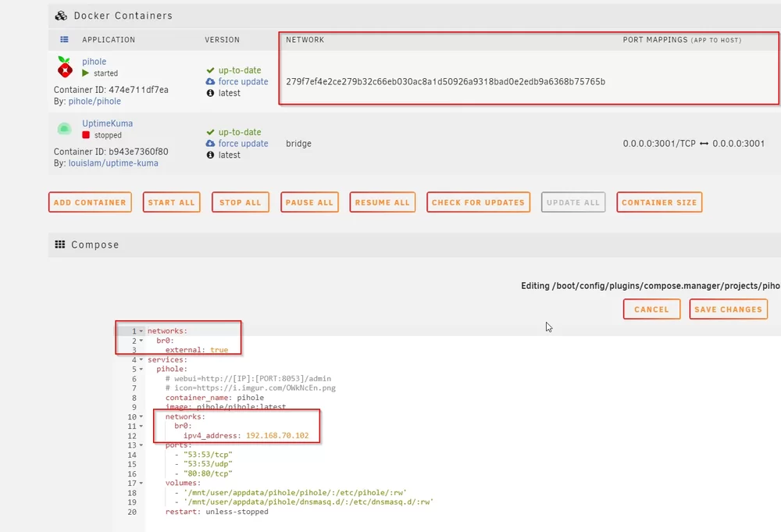
Task: Open the pihole raspberry container icon
Action: pos(65,66)
